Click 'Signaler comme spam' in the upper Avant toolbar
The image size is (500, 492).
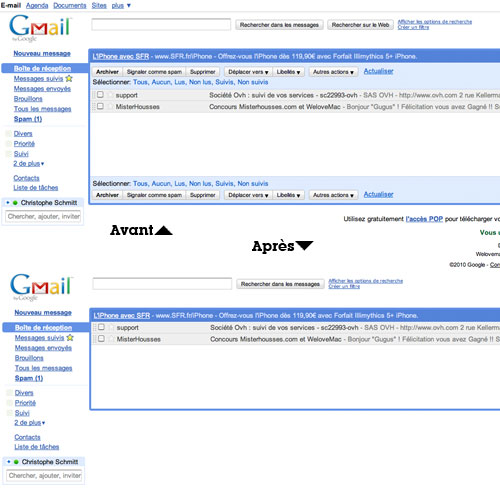coord(154,72)
